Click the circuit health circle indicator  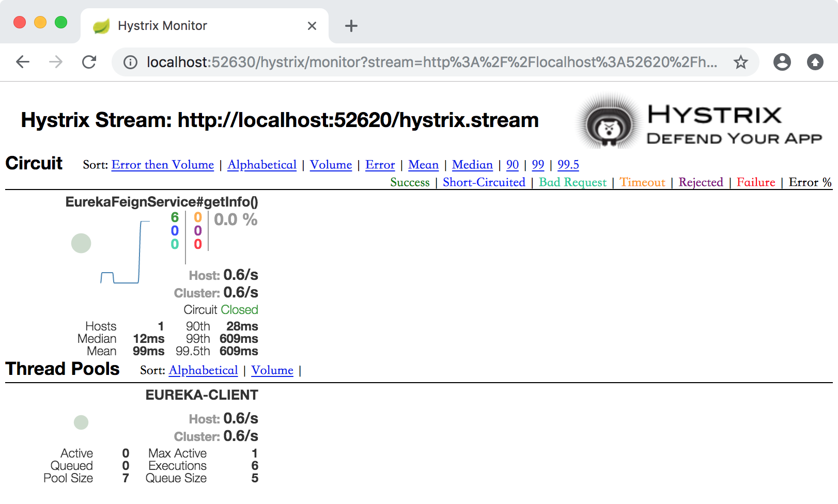click(81, 243)
